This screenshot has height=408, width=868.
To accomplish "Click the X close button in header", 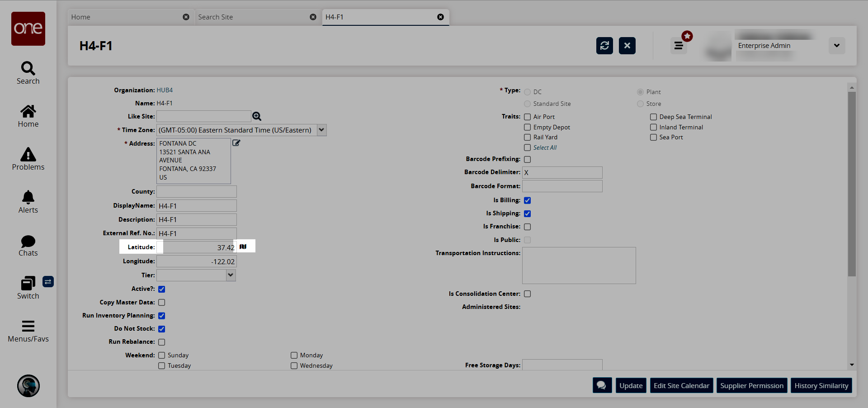I will point(627,46).
